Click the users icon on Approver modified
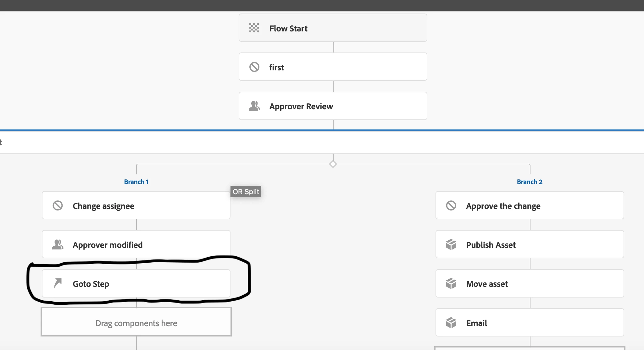The image size is (644, 350). click(58, 244)
